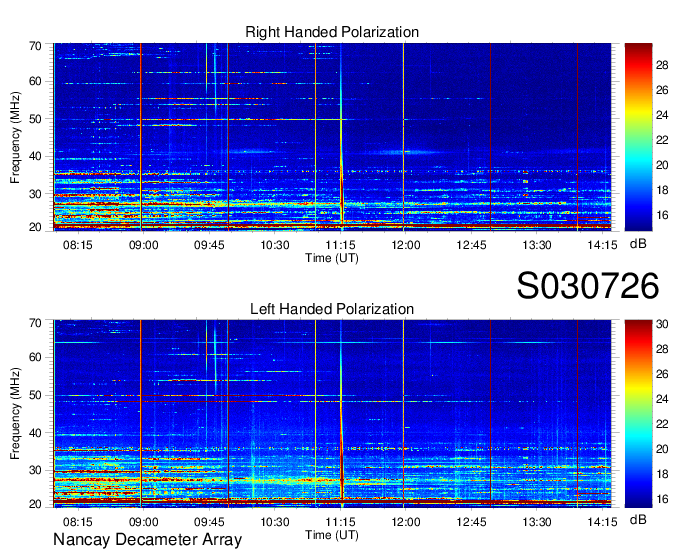Click the "22" value on Right Handed color bar
Image resolution: width=680 pixels, height=552 pixels.
click(x=662, y=140)
